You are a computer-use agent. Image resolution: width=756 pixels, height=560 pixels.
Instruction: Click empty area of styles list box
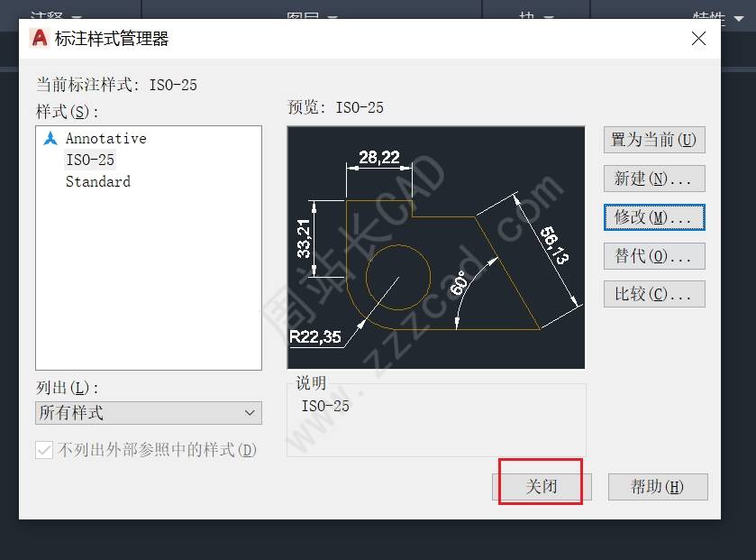[149, 280]
